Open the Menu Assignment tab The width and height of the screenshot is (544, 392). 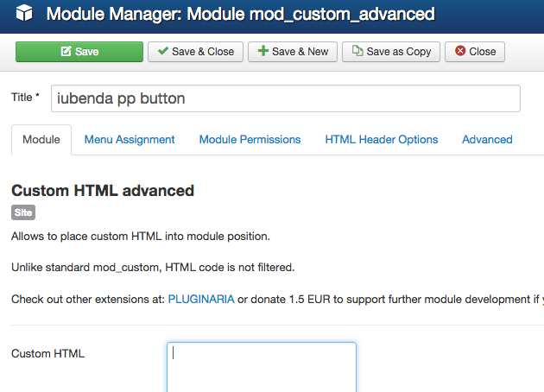130,139
